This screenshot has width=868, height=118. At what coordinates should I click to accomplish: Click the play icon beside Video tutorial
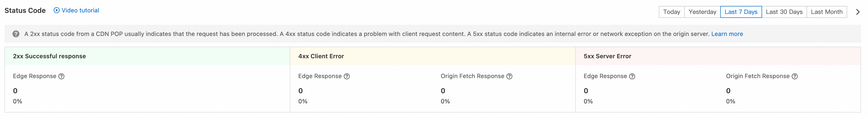(x=57, y=10)
